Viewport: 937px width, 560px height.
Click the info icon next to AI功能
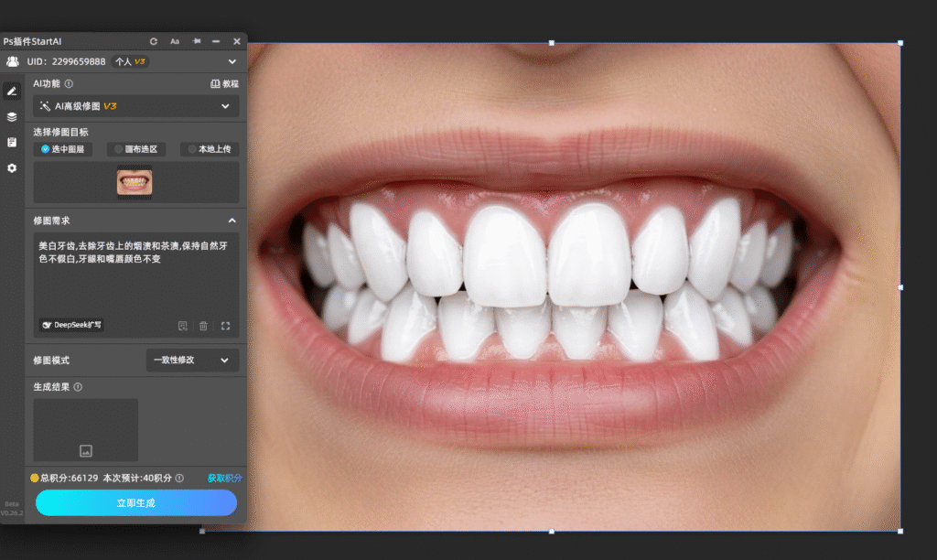point(69,83)
